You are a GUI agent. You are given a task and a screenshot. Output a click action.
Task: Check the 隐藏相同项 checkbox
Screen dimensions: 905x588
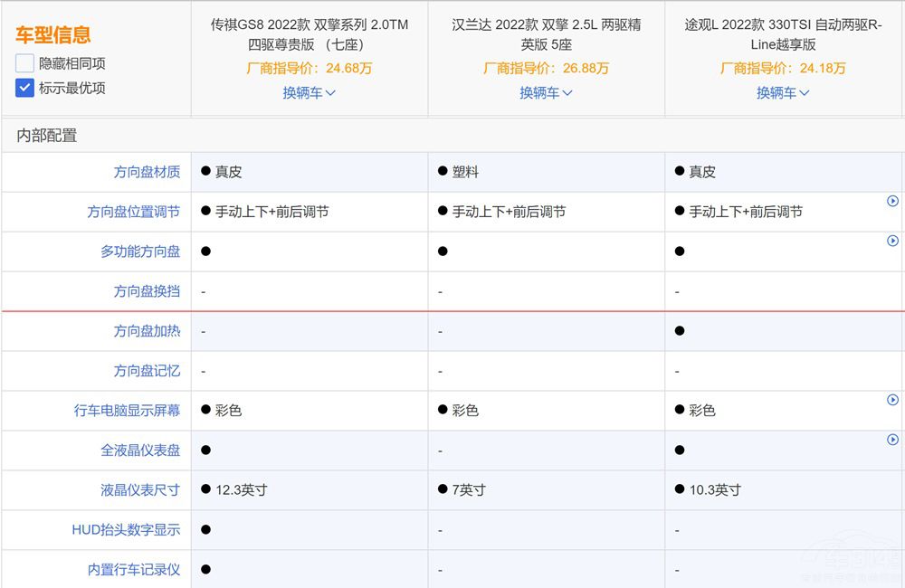[24, 63]
